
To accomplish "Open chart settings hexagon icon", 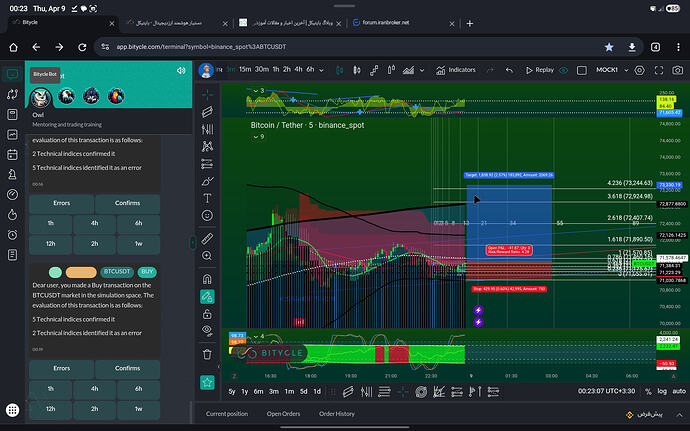I will [x=639, y=70].
